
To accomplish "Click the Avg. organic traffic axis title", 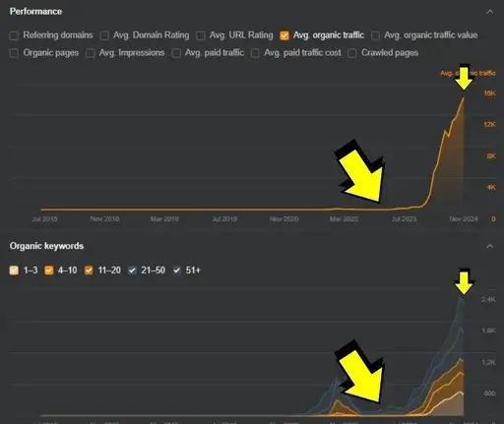I will pos(468,73).
